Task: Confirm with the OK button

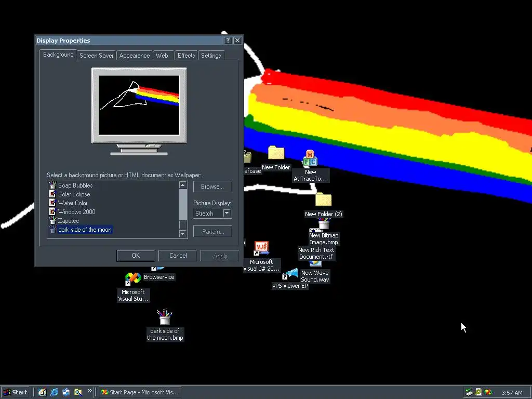Action: click(x=136, y=256)
